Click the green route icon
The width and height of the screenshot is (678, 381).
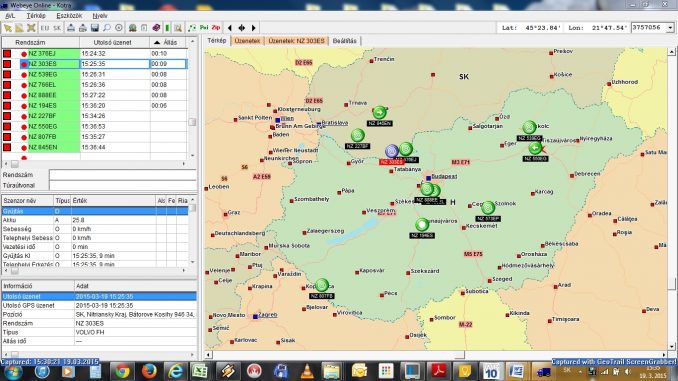pos(192,28)
